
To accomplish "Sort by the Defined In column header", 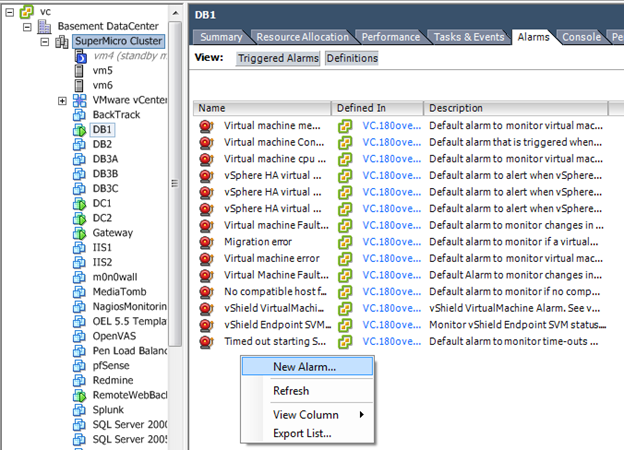I will [377, 108].
